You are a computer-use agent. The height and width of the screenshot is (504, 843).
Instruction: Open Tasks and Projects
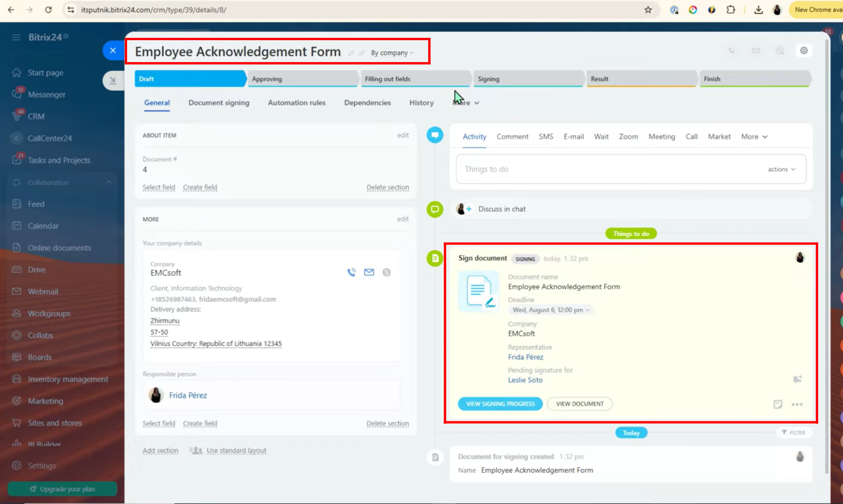click(x=59, y=160)
